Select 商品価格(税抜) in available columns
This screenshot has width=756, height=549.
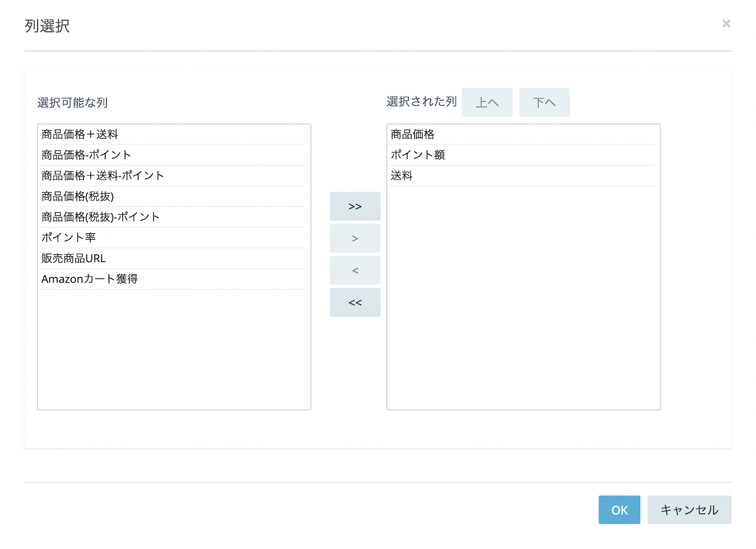[x=171, y=196]
